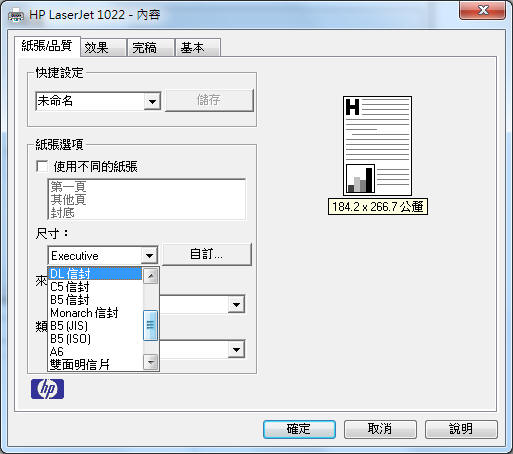The image size is (513, 454).
Task: Collapse the Executive size dropdown
Action: 149,256
